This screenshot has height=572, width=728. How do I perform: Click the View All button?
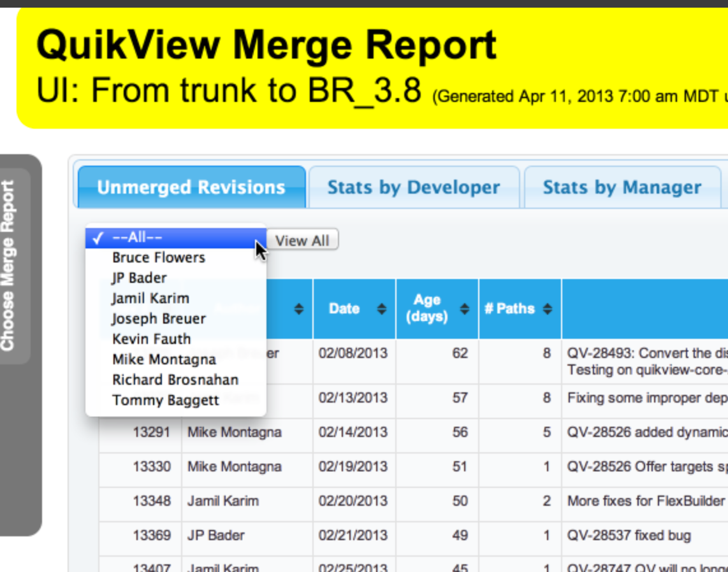(302, 240)
